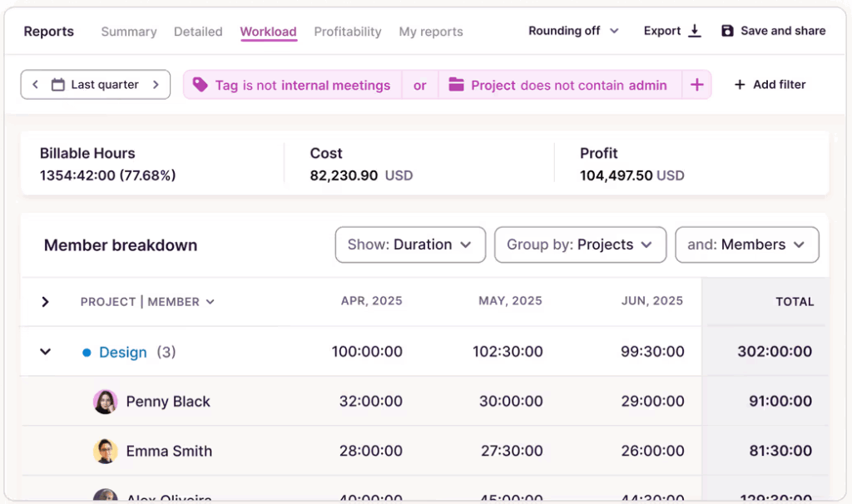Image resolution: width=852 pixels, height=504 pixels.
Task: Click the calendar icon for Last quarter
Action: (58, 85)
